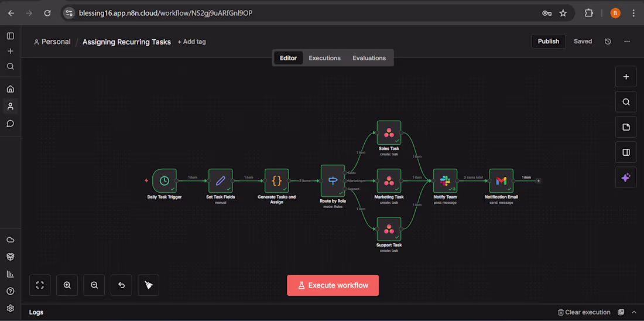
Task: Go back in browser
Action: coord(11,13)
